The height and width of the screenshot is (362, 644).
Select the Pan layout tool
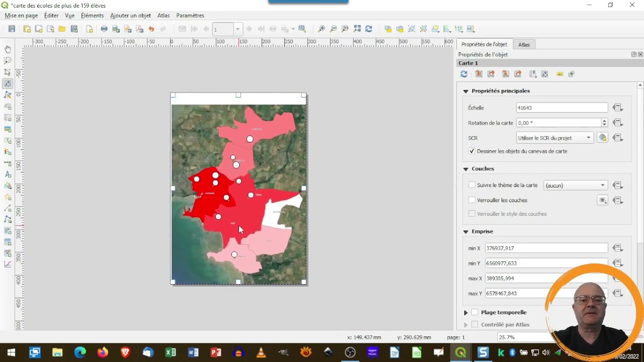click(8, 49)
